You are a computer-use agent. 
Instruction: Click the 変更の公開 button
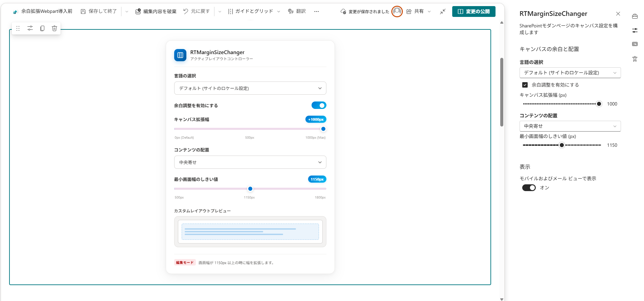(474, 11)
